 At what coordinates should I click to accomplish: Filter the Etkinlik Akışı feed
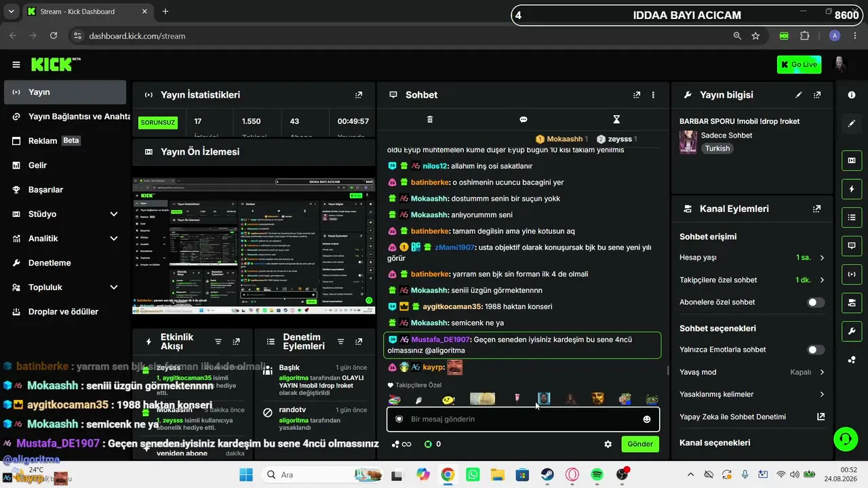coord(218,342)
